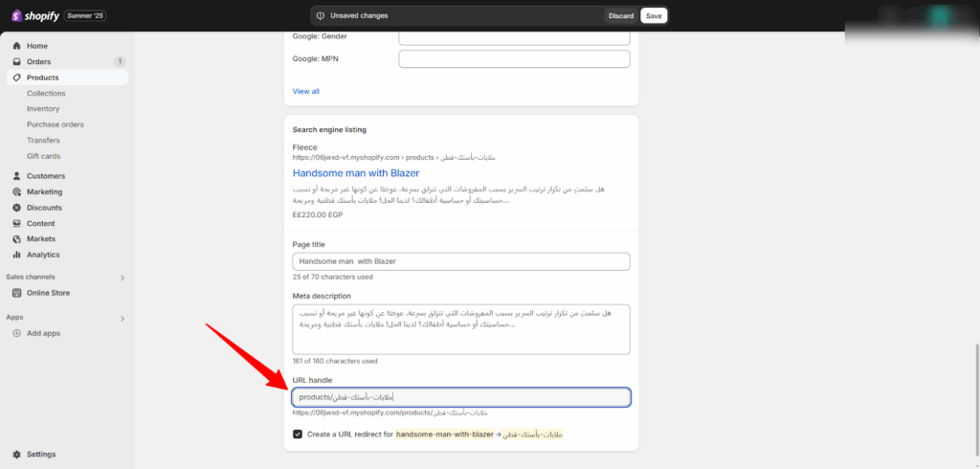Expand the Apps section chevron
Image resolution: width=980 pixels, height=469 pixels.
122,318
